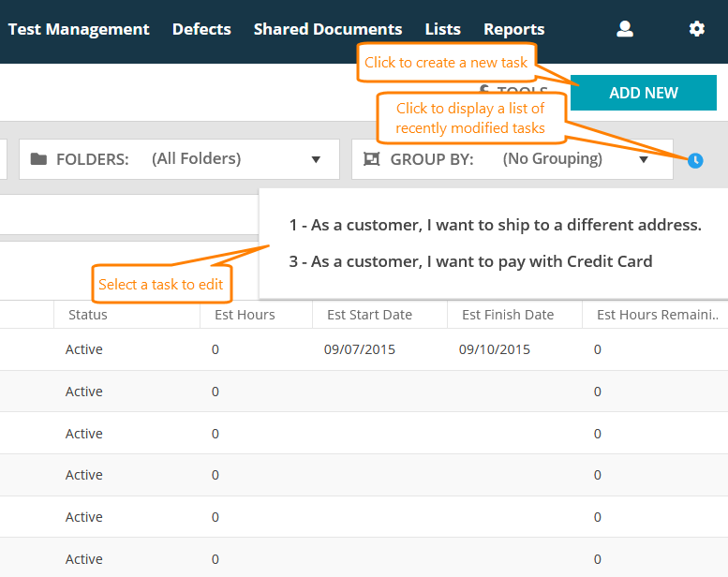Open the Lists menu item

click(442, 29)
